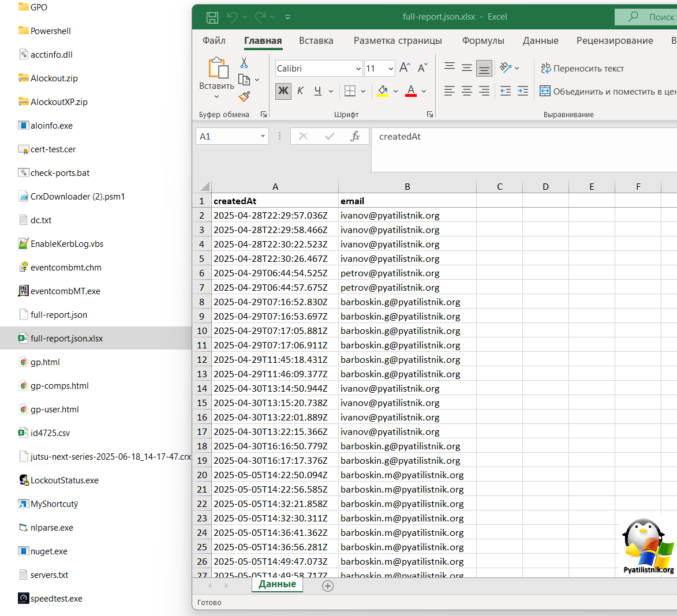Expand the Вставить paste options arrow
677x616 pixels.
click(x=217, y=97)
